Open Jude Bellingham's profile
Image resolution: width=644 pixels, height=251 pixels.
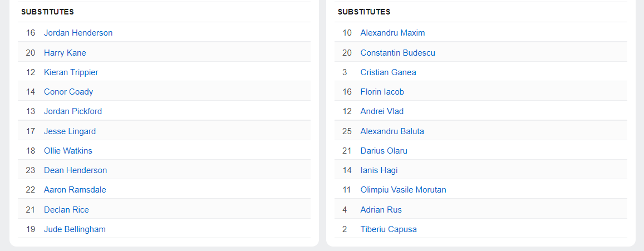75,229
